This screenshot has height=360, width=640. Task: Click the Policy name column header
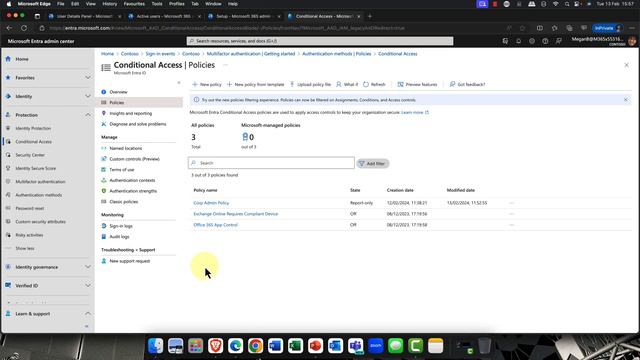205,190
